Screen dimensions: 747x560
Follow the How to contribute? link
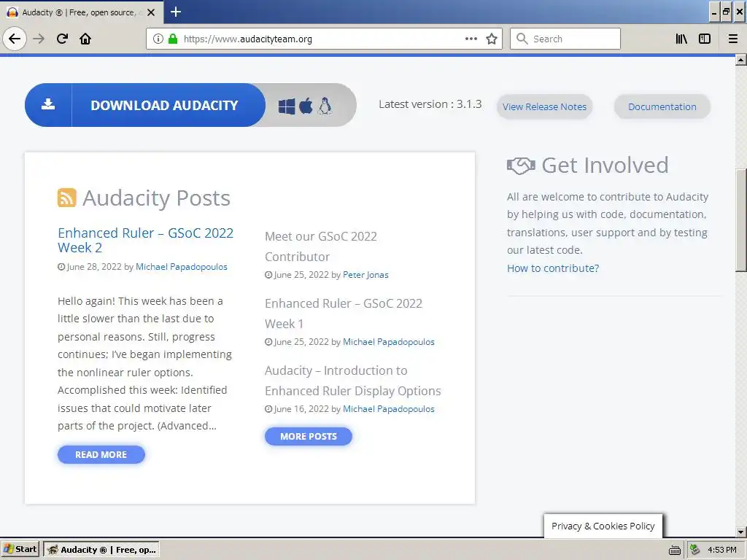point(553,268)
